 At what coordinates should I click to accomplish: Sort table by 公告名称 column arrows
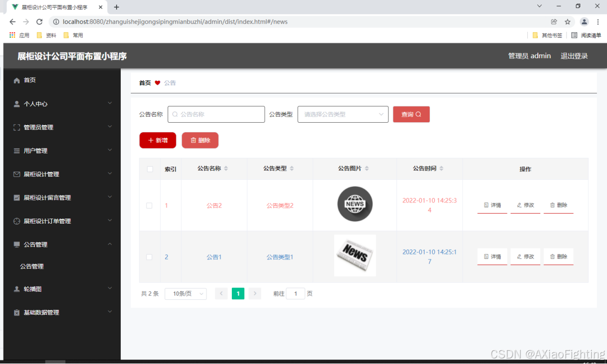tap(226, 169)
